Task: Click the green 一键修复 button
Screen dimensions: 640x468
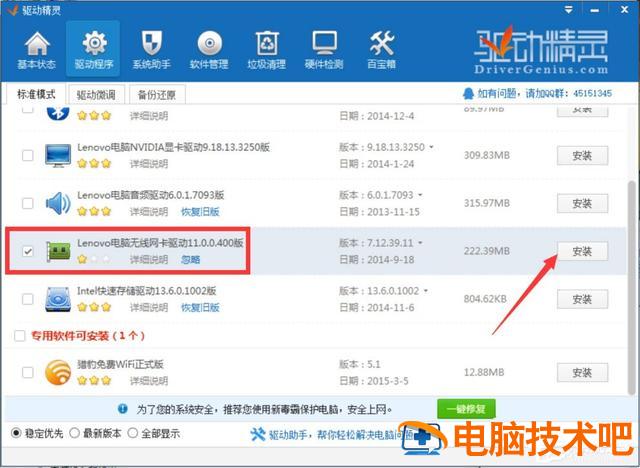Action: tap(466, 409)
